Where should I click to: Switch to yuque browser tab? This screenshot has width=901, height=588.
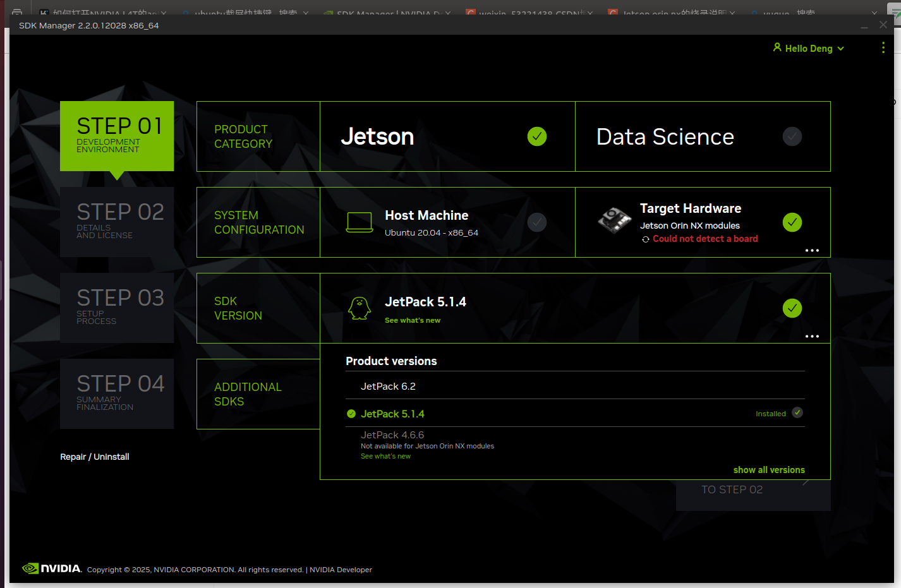click(789, 13)
